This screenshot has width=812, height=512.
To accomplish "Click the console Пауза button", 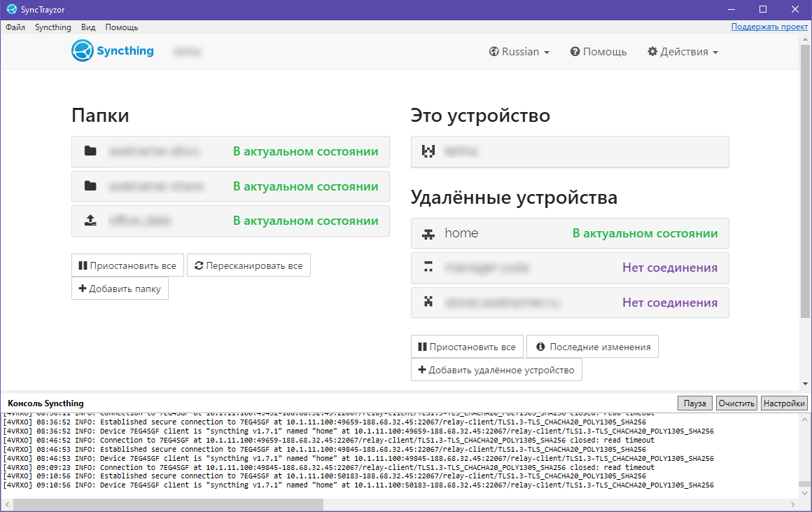I will (x=694, y=403).
